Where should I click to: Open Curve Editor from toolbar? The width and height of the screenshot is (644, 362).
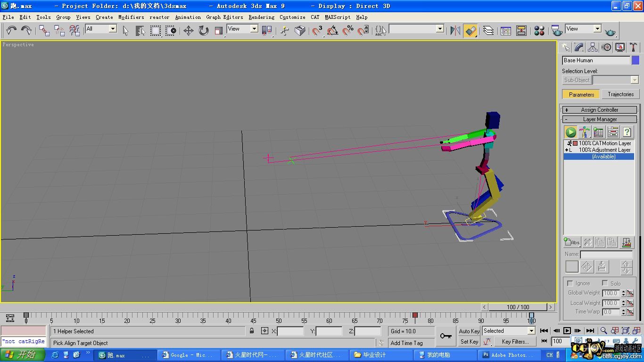pos(506,31)
